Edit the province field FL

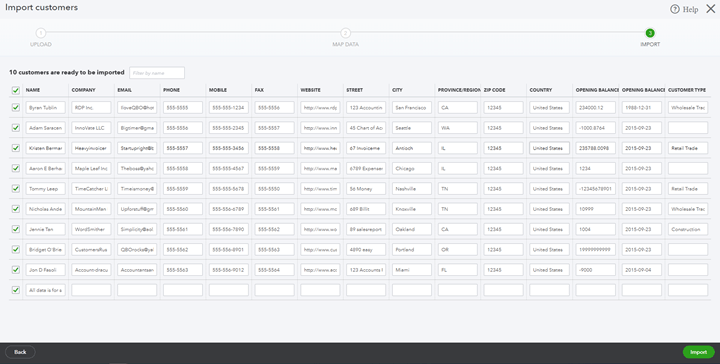point(457,270)
